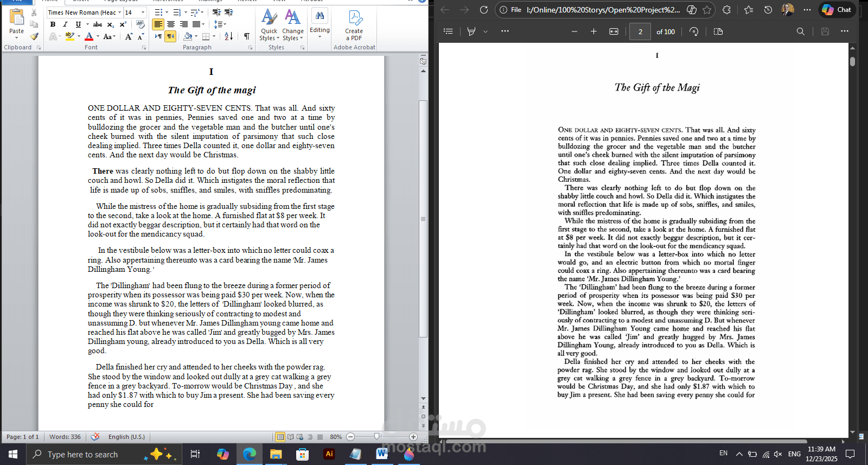Toggle right-to-left text direction in Word
The width and height of the screenshot is (868, 465).
tap(171, 36)
